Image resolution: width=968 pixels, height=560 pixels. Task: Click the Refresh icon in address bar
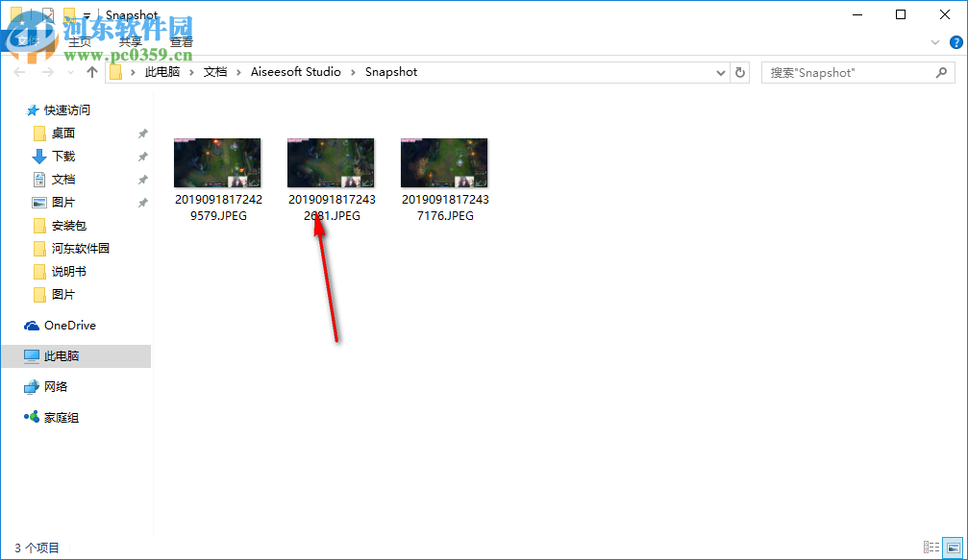(738, 71)
